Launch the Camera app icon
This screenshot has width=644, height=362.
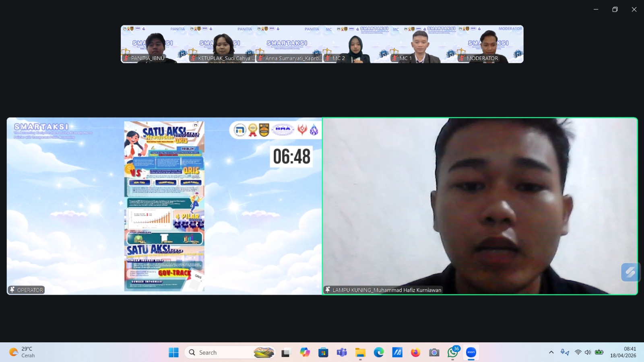pos(434,352)
